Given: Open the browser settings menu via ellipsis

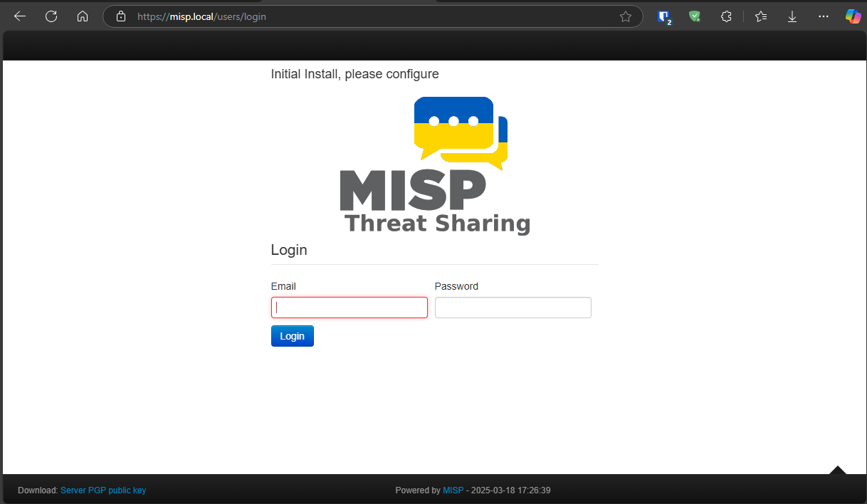Looking at the screenshot, I should point(823,16).
